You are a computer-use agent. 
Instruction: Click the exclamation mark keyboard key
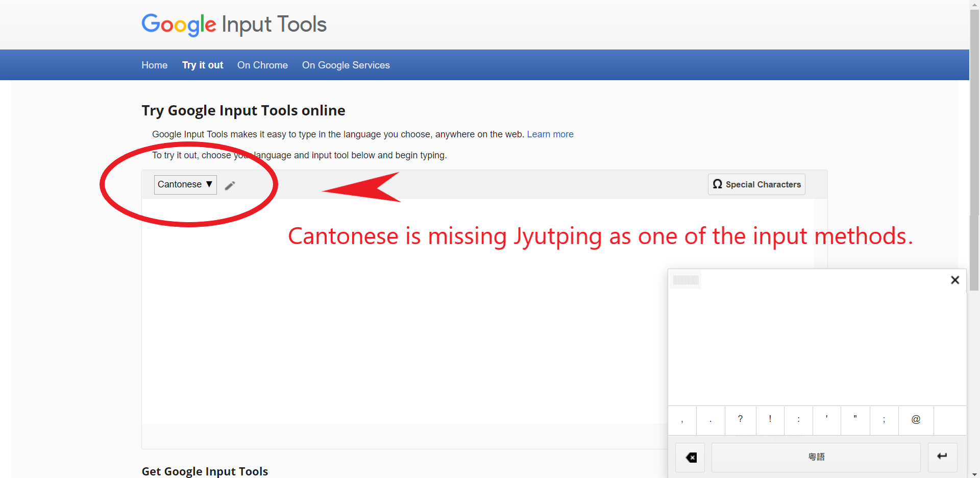click(x=770, y=420)
